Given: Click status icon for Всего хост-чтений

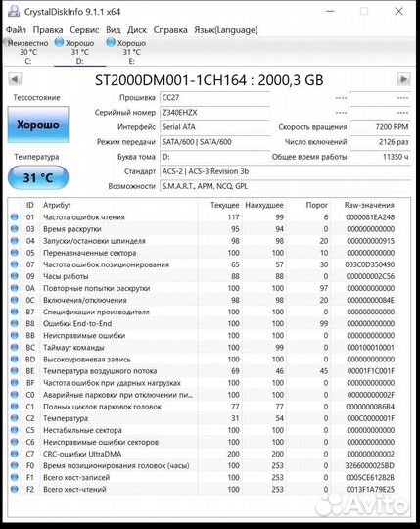Looking at the screenshot, I should click(15, 489).
